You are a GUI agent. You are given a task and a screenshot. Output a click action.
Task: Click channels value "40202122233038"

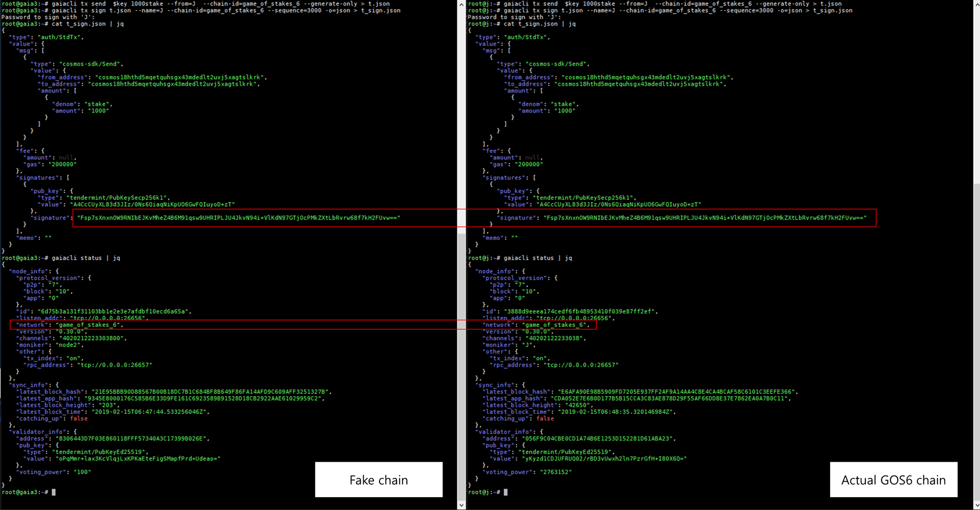click(555, 338)
